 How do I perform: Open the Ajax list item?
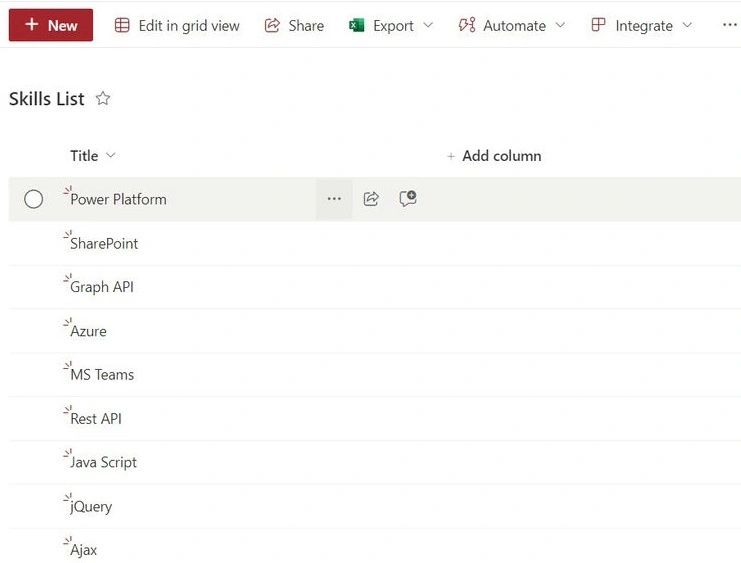(84, 550)
